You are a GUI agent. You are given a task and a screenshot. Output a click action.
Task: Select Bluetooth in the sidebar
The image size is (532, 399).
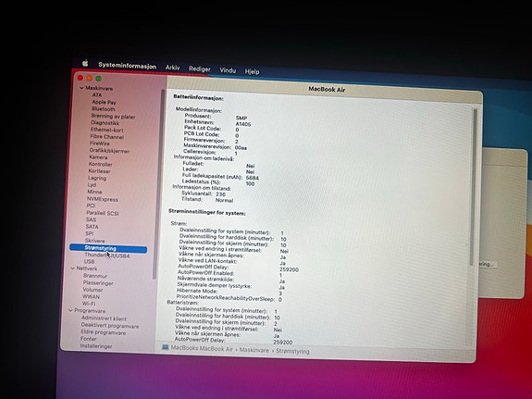(x=103, y=109)
